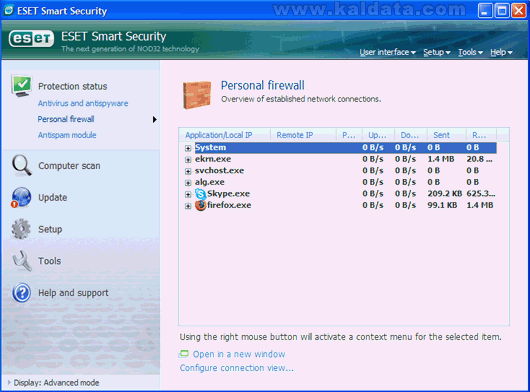
Task: Open Antivirus and antispyware link
Action: tap(83, 103)
